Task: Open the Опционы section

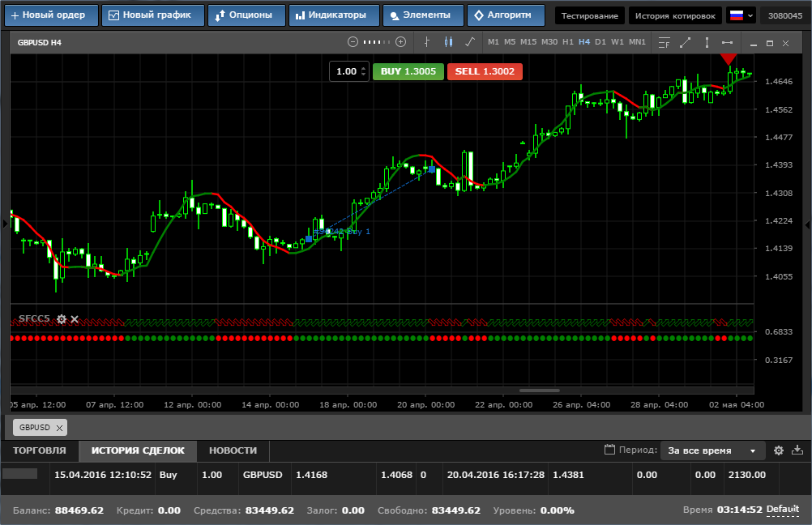Action: (246, 15)
